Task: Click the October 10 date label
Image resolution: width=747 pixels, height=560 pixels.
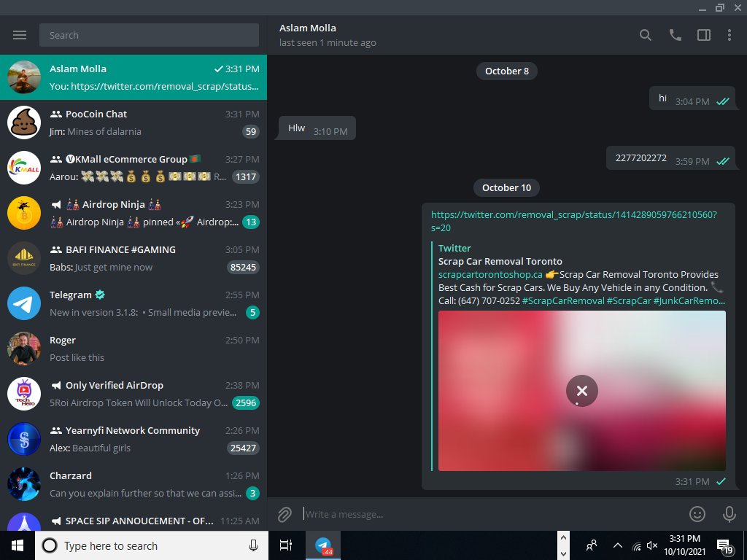Action: click(506, 187)
